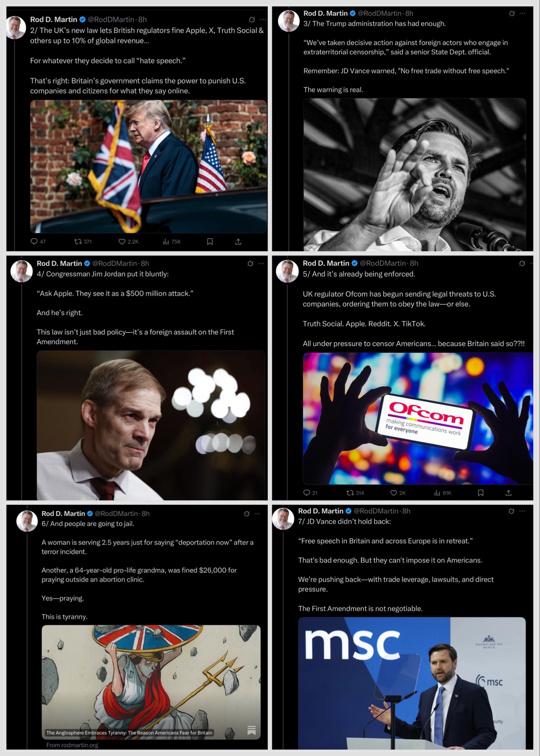Open the Ofcom phone image
Image resolution: width=540 pixels, height=756 pixels.
[418, 418]
